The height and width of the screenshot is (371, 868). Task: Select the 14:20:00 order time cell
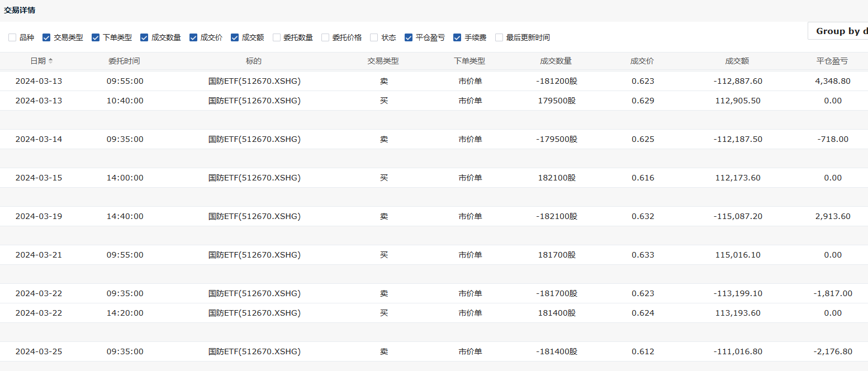tap(125, 313)
